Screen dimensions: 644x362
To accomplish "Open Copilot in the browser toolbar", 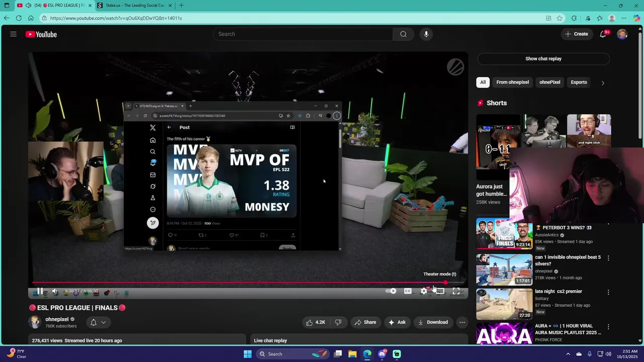I will click(x=637, y=18).
